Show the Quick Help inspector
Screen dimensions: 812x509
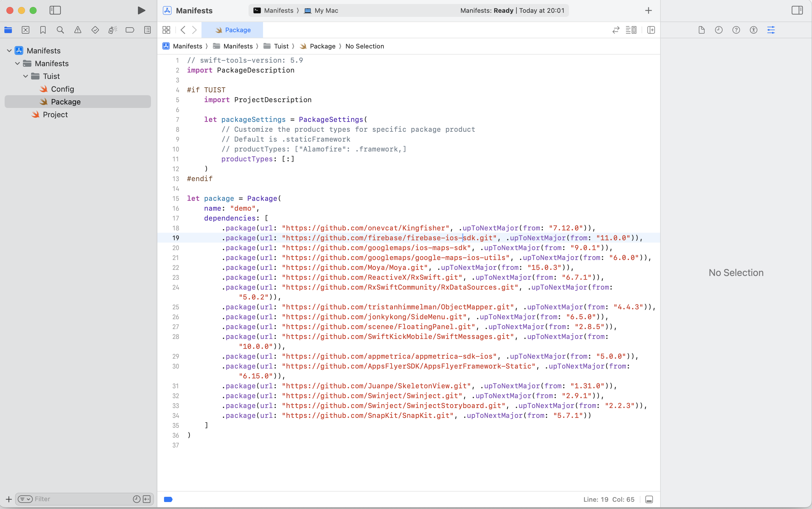[736, 30]
